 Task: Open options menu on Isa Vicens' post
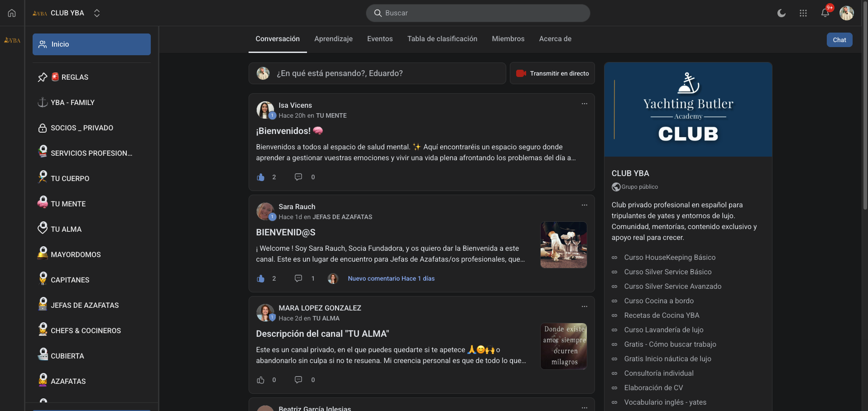[584, 104]
